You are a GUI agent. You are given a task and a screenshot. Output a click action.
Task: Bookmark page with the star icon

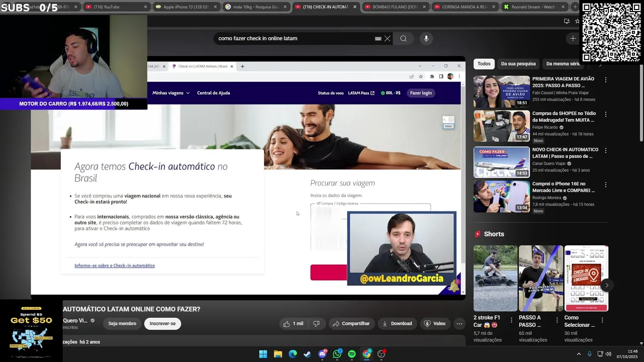577,21
